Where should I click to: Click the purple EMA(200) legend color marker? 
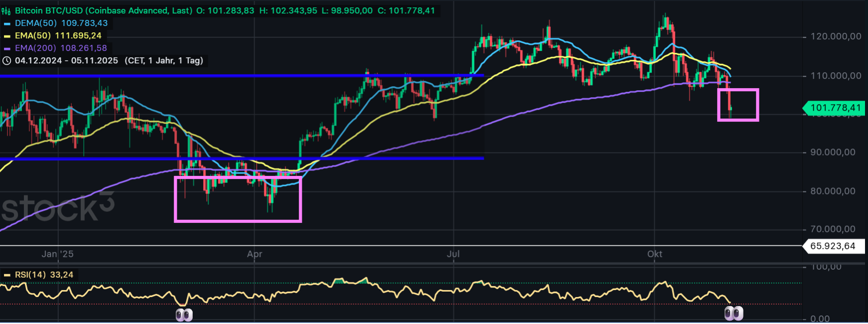(7, 48)
